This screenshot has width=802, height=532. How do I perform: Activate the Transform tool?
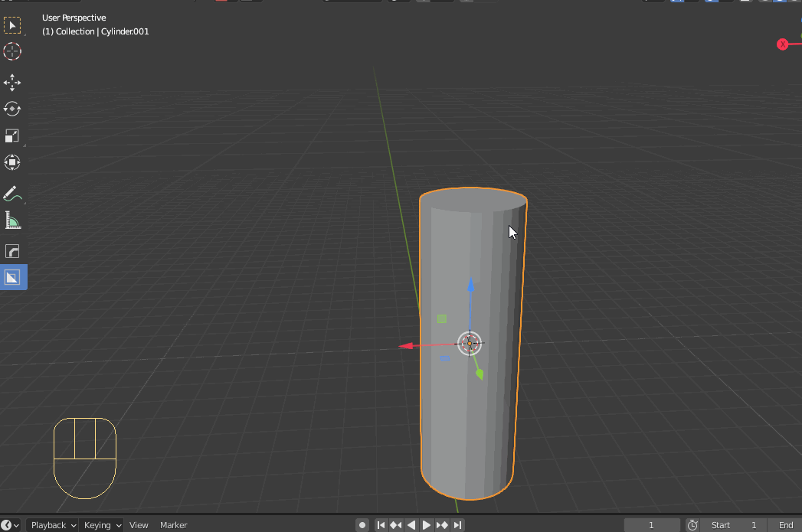[12, 162]
